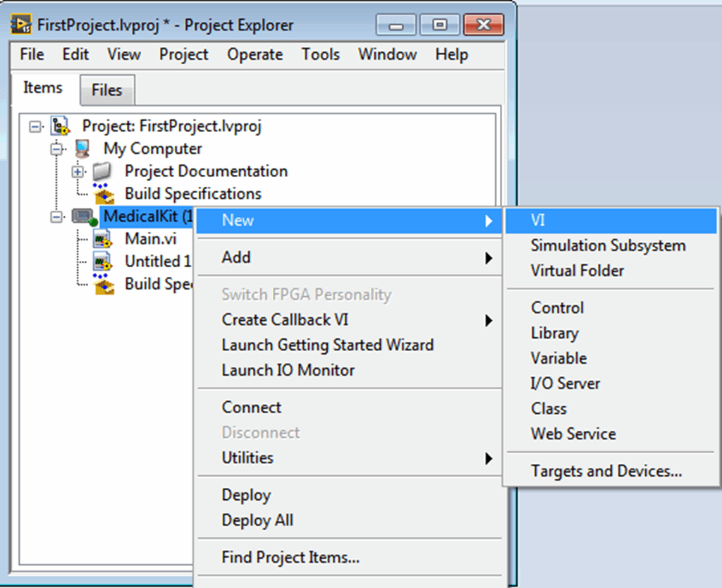This screenshot has height=588, width=722.
Task: Switch to the Files tab
Action: tap(106, 90)
